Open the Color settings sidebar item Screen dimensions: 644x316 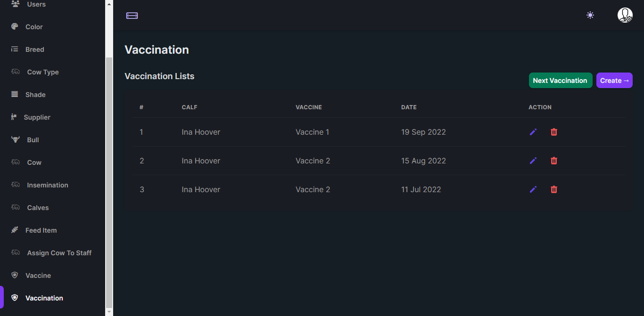click(x=34, y=27)
